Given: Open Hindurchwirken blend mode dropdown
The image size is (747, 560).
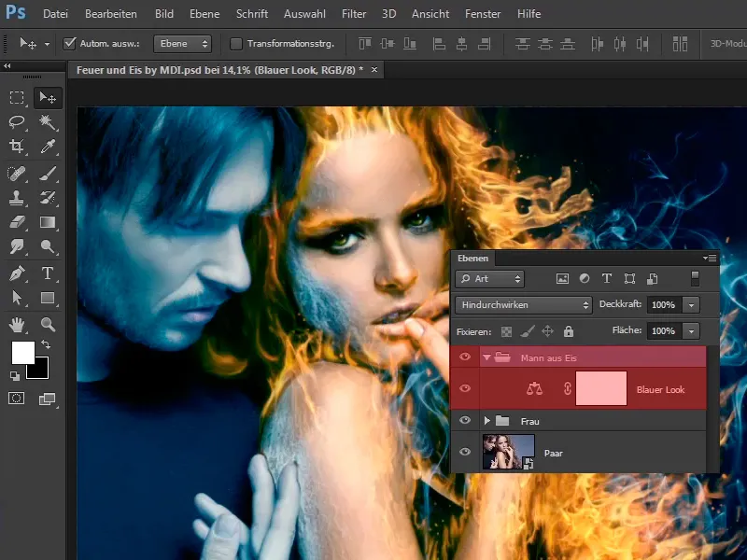Looking at the screenshot, I should (x=524, y=305).
